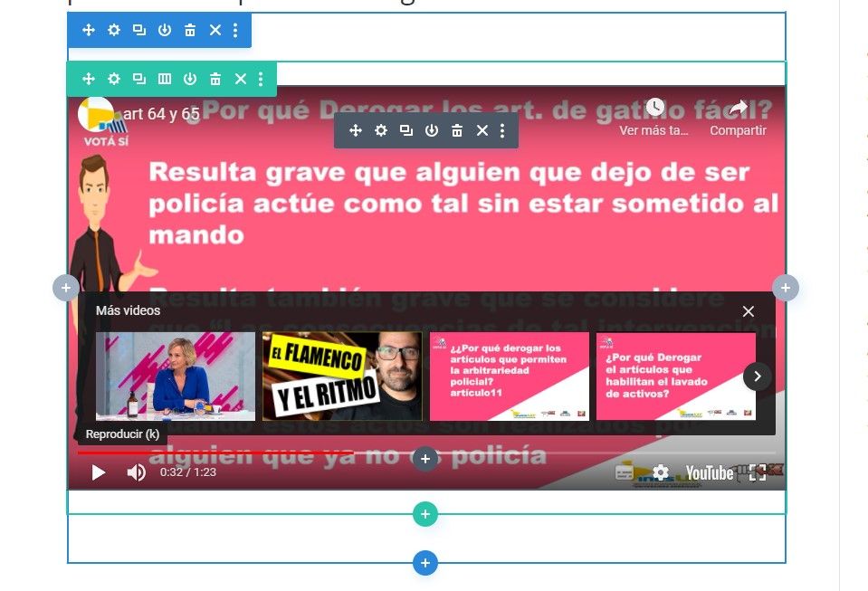The height and width of the screenshot is (591, 868).
Task: Duplicate module from gray toolbar
Action: [x=406, y=130]
